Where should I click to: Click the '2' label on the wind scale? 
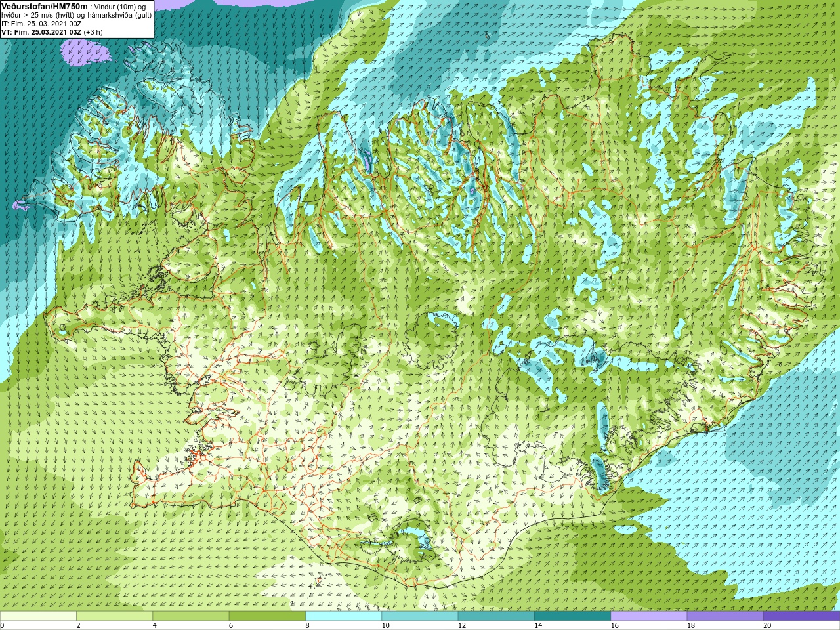click(78, 625)
